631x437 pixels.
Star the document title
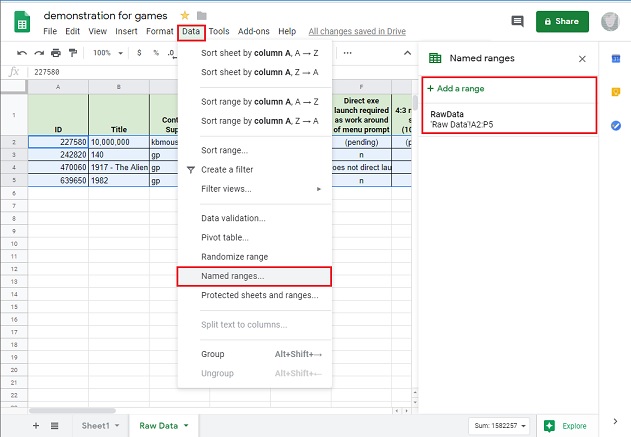[184, 16]
